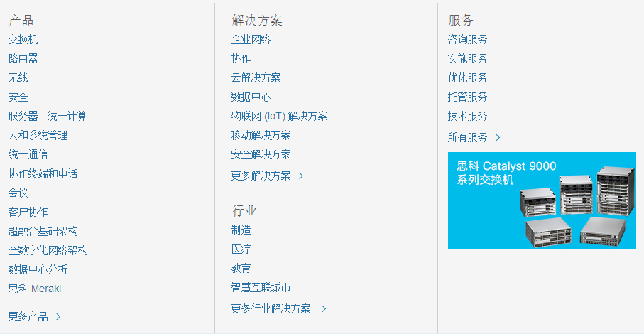Select 服务器 - 统一计算 link
644x334 pixels.
pos(48,116)
